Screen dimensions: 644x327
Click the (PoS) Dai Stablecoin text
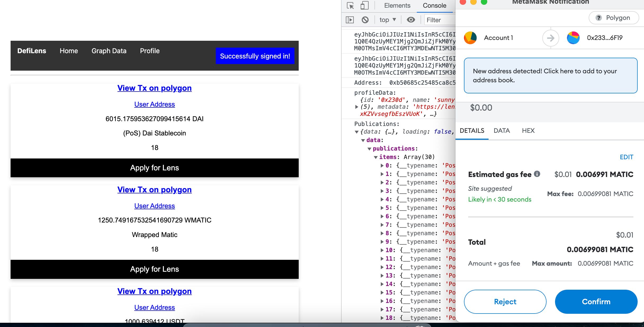click(x=155, y=133)
